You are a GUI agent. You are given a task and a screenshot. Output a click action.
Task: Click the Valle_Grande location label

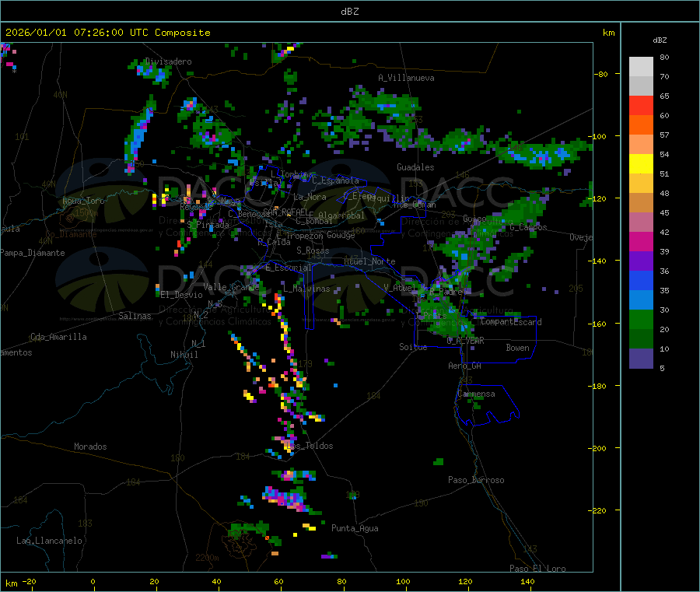point(231,287)
